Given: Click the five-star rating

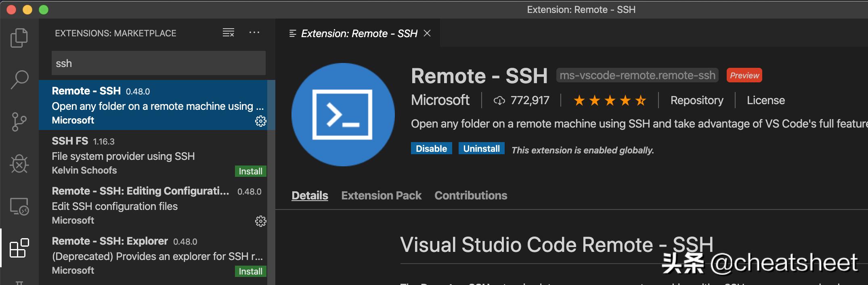Looking at the screenshot, I should tap(610, 100).
